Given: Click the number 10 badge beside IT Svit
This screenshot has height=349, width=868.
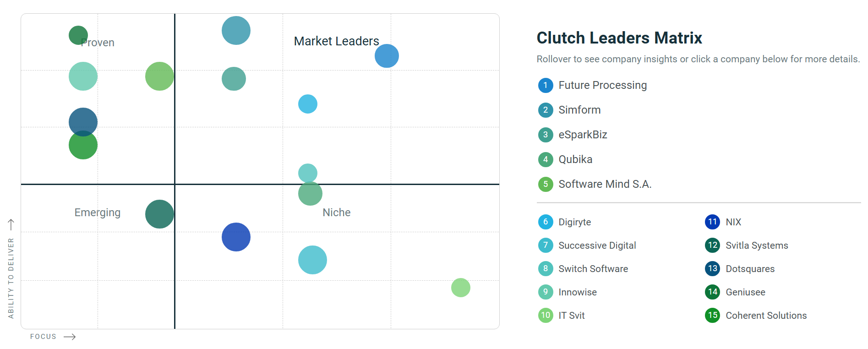Looking at the screenshot, I should tap(545, 316).
